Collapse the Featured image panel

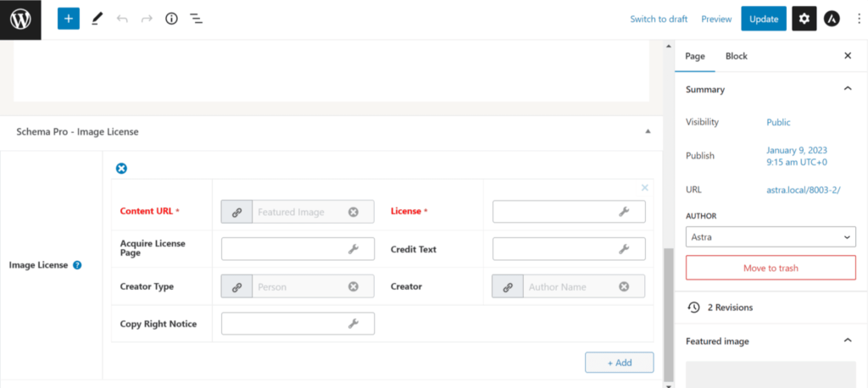coord(847,341)
